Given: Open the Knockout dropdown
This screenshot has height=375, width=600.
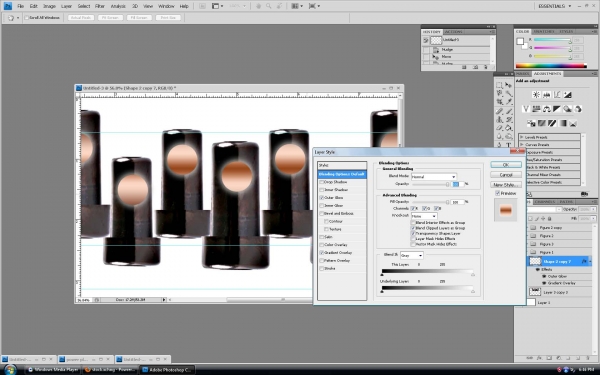Looking at the screenshot, I should click(424, 216).
